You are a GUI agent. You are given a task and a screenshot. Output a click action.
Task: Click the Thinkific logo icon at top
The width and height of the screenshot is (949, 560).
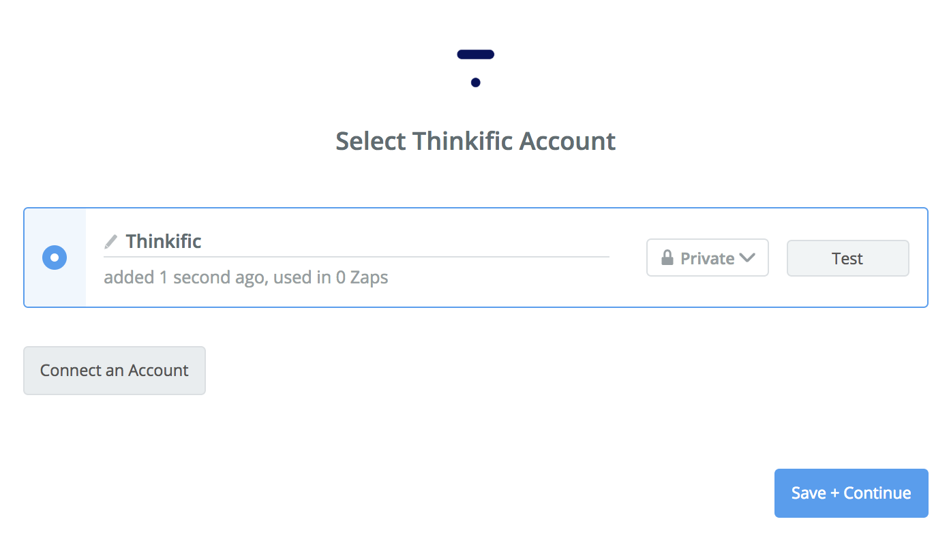pyautogui.click(x=475, y=67)
